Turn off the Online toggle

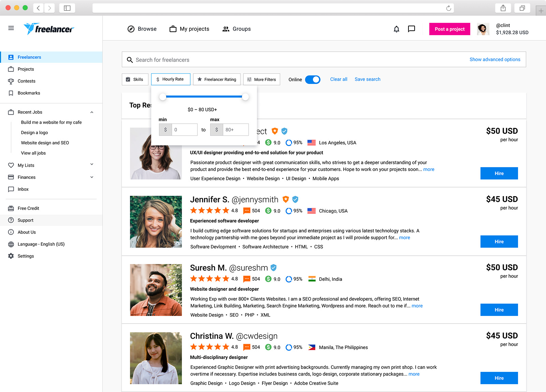(x=313, y=79)
